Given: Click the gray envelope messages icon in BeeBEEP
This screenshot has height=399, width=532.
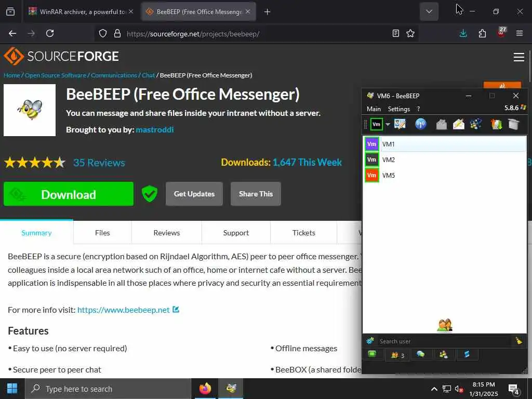Looking at the screenshot, I should pyautogui.click(x=441, y=124).
